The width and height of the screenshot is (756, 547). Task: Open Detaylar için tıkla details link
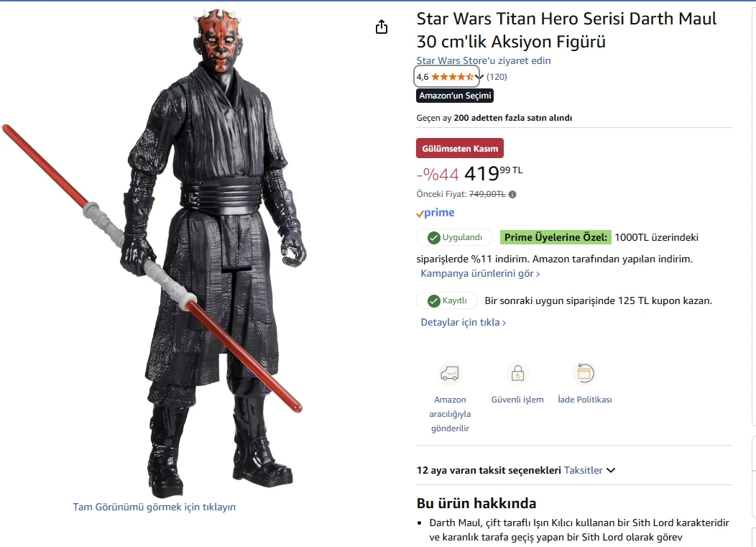point(464,322)
